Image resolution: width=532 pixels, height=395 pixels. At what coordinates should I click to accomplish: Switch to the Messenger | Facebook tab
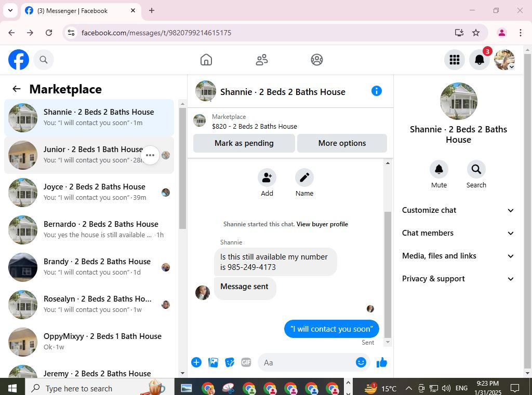click(82, 11)
